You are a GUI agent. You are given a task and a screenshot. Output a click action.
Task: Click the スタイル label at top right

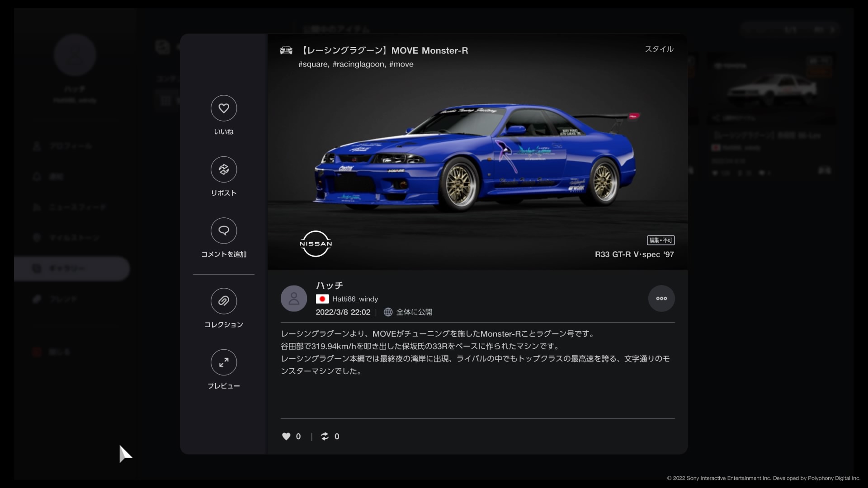[x=659, y=49]
